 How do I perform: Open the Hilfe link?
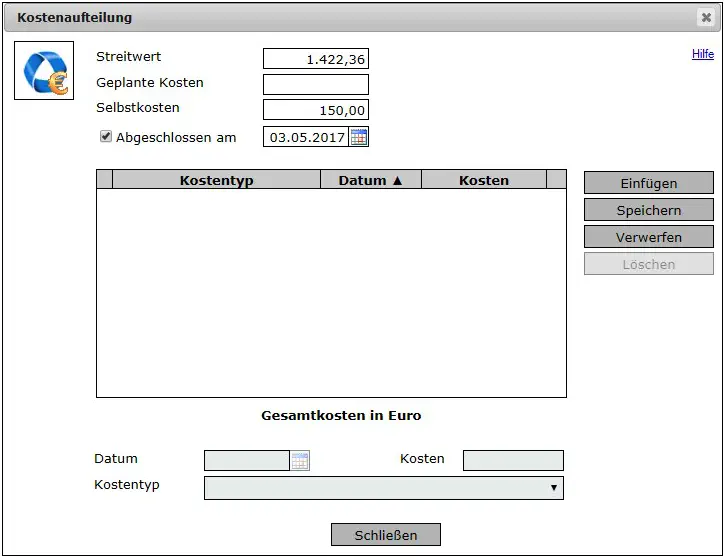pos(702,54)
